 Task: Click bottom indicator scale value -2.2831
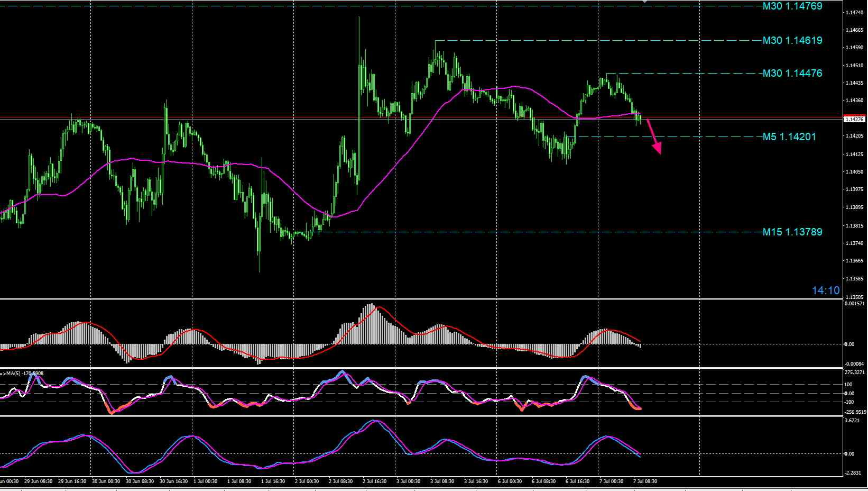pyautogui.click(x=853, y=473)
